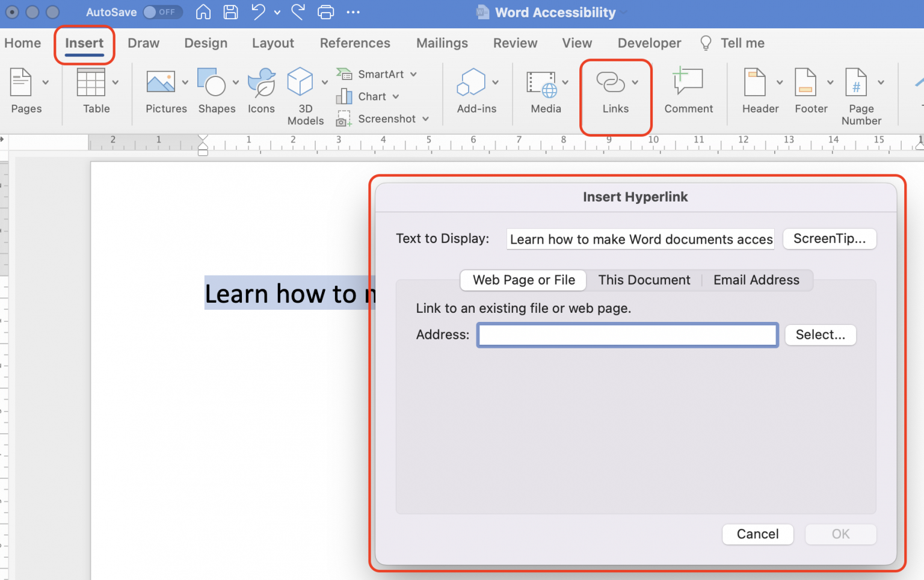Viewport: 924px width, 580px height.
Task: Select the Email Address tab
Action: coord(756,280)
